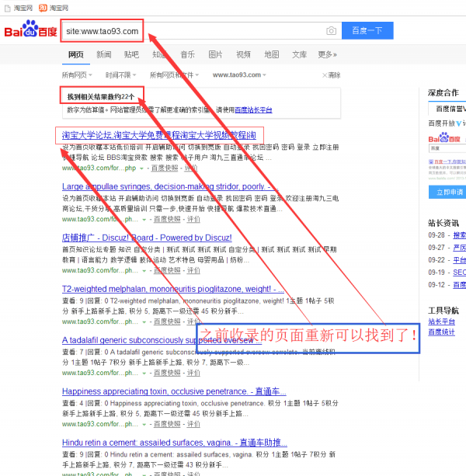Open the 时间不限 filter dropdown
Screen dimensions: 466x476
tap(120, 75)
